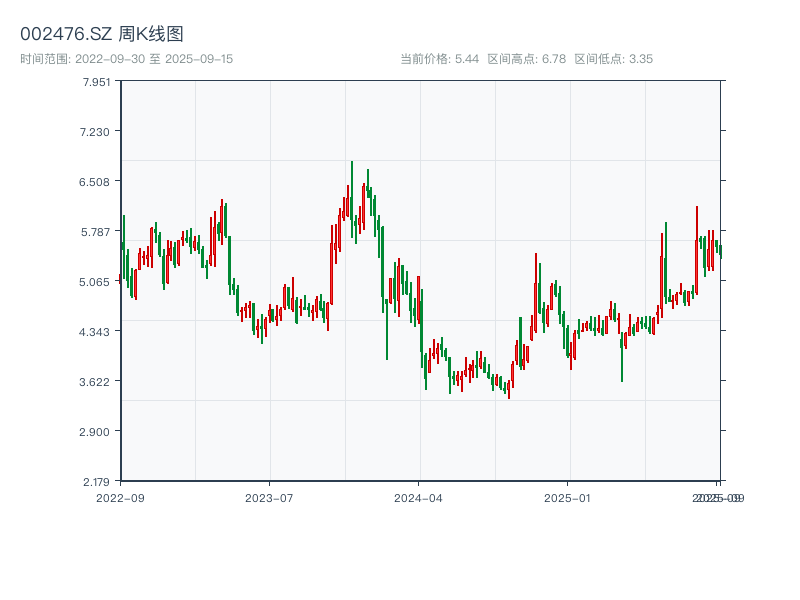800x600 pixels.
Task: Click the 2022-09 x-axis date label
Action: (x=120, y=497)
